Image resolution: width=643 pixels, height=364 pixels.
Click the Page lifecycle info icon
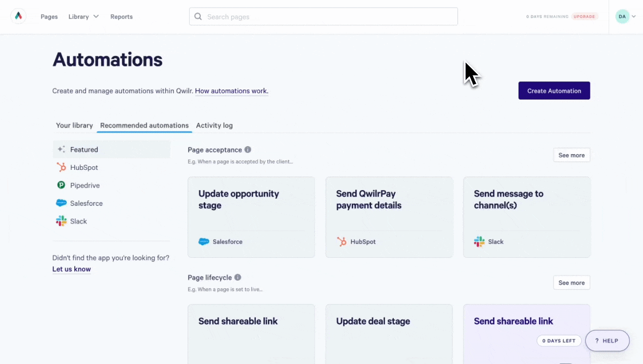click(x=238, y=277)
